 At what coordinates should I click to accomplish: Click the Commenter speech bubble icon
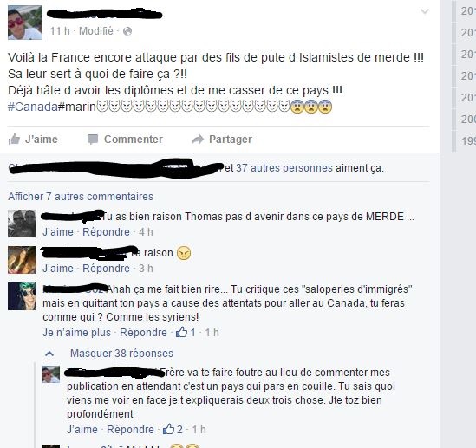(93, 140)
